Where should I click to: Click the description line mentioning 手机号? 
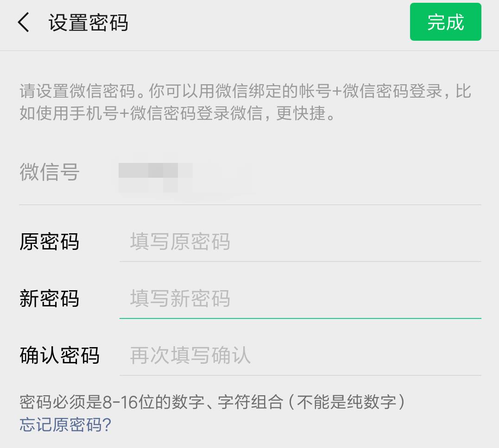[177, 113]
